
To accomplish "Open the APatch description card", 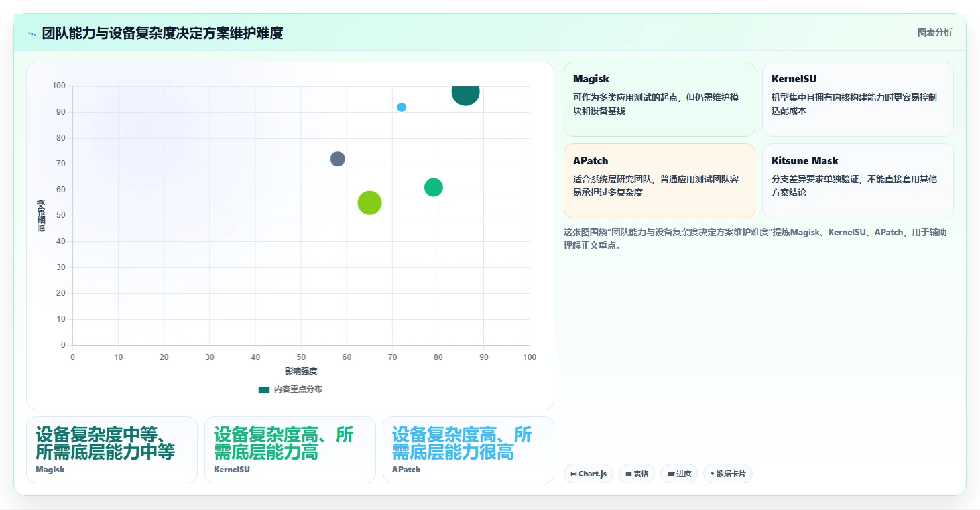I will pos(660,181).
